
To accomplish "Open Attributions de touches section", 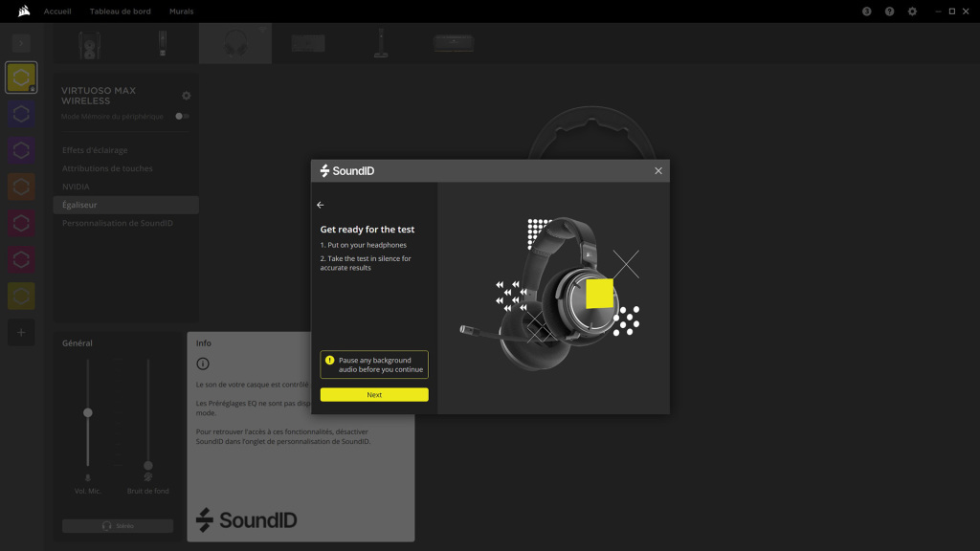I will point(107,168).
